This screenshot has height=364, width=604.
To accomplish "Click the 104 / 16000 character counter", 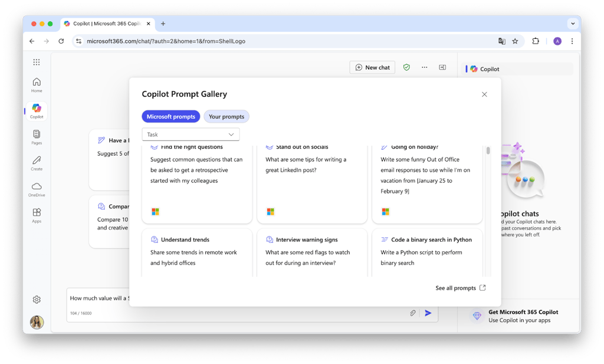I will pos(81,313).
